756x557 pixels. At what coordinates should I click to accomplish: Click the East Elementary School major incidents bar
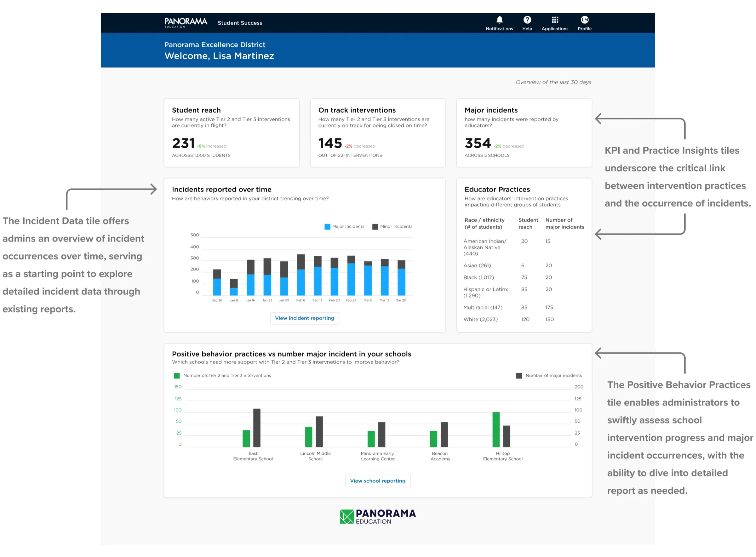257,428
